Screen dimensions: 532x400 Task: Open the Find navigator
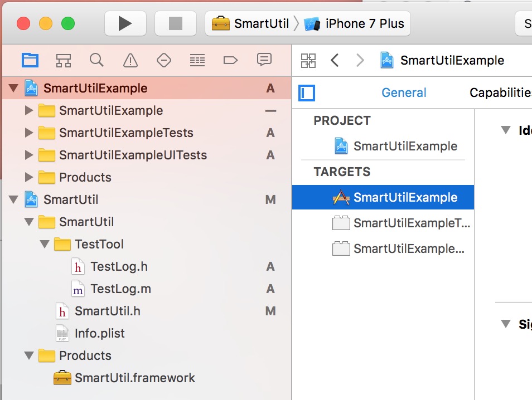click(x=96, y=60)
